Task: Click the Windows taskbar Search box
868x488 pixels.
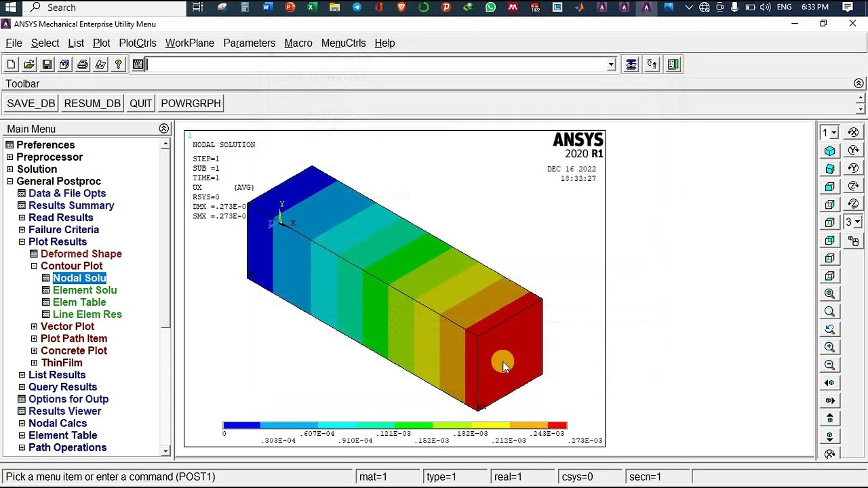Action: click(104, 7)
